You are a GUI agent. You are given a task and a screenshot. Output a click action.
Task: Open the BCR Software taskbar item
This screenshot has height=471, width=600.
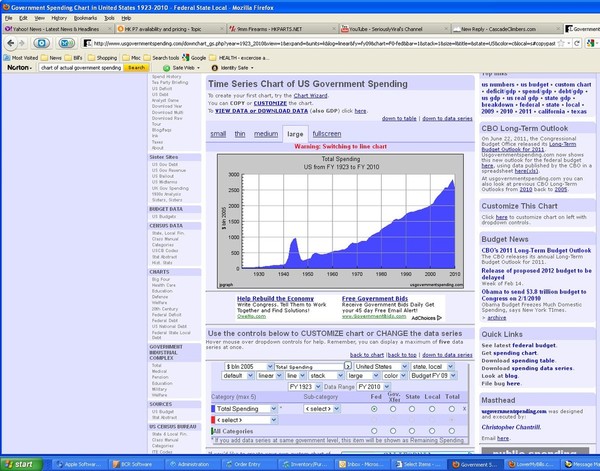click(135, 464)
